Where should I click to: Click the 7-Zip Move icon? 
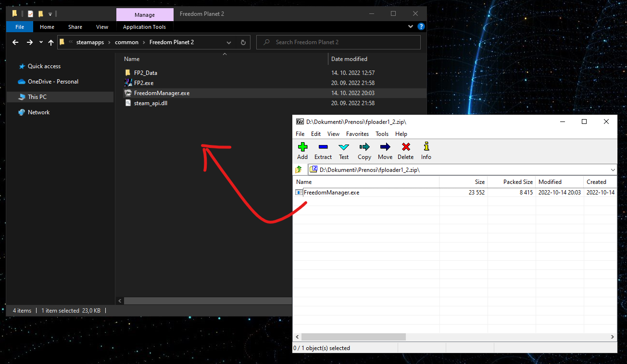tap(385, 147)
